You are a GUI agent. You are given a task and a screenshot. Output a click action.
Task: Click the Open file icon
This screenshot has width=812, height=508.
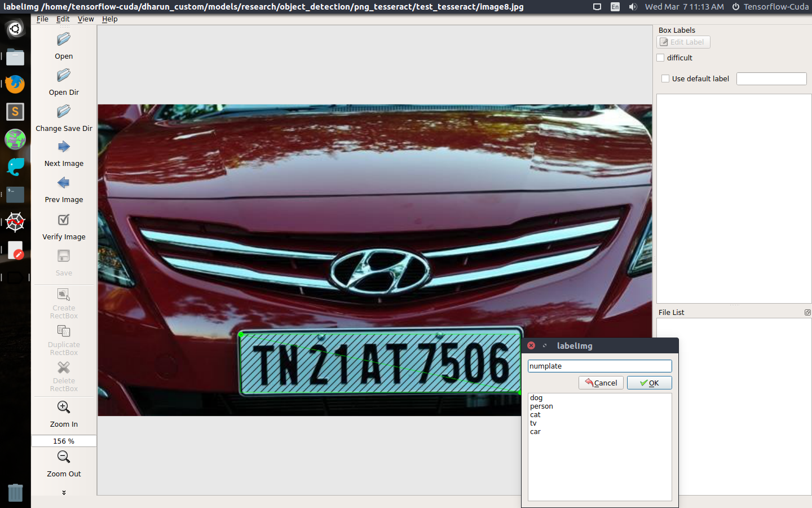pyautogui.click(x=64, y=40)
